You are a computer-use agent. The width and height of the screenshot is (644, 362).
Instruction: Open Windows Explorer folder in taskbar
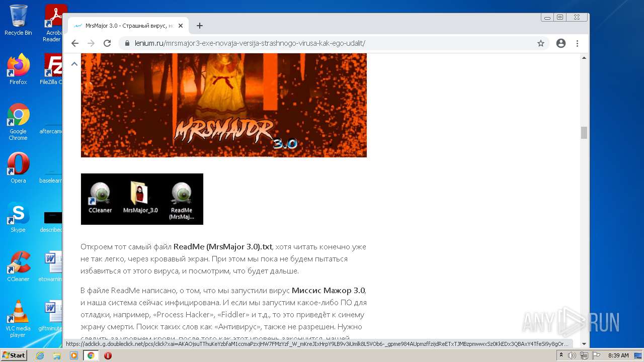coord(57,355)
